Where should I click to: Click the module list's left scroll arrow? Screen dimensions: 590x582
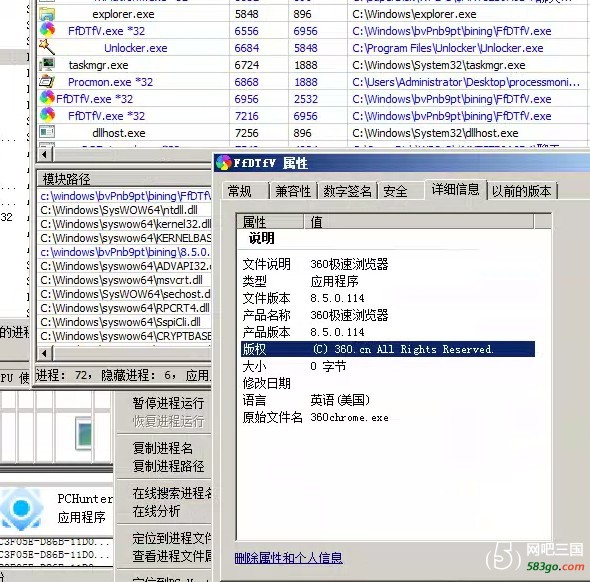tap(44, 353)
